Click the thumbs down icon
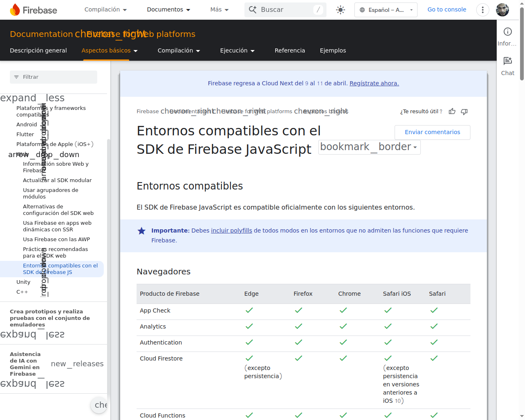 pyautogui.click(x=464, y=112)
